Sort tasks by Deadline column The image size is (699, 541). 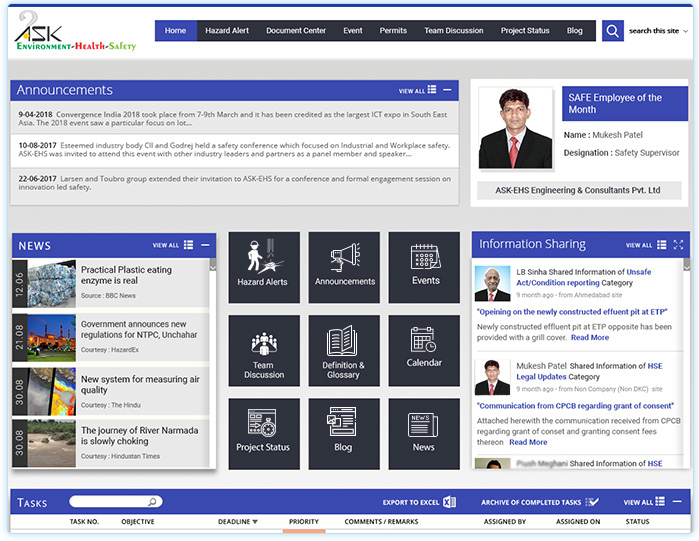238,522
